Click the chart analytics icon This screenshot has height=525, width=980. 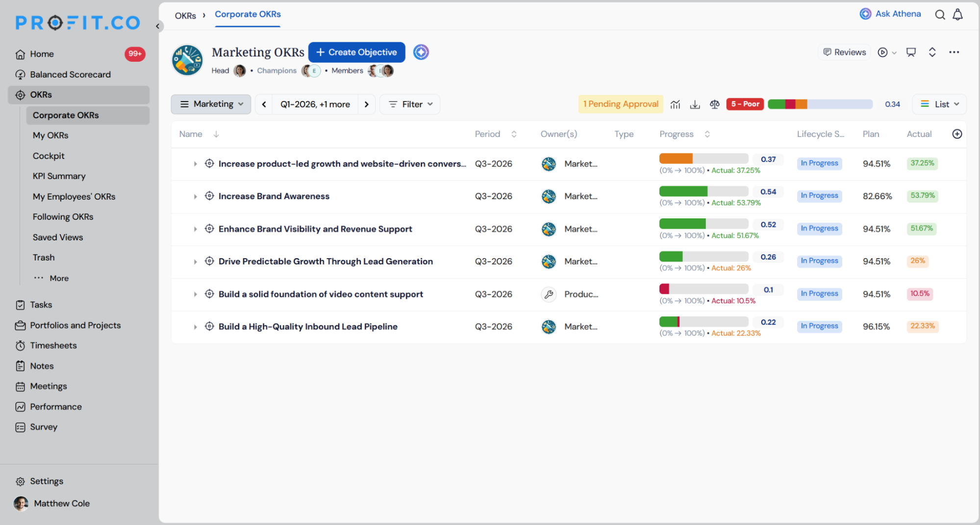[x=675, y=105]
